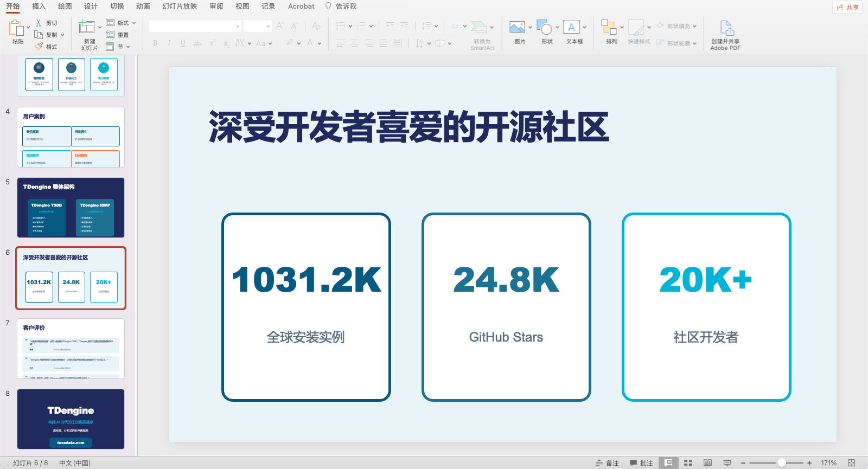Switch to the Slide Show (幻灯片放映) tab

(180, 7)
